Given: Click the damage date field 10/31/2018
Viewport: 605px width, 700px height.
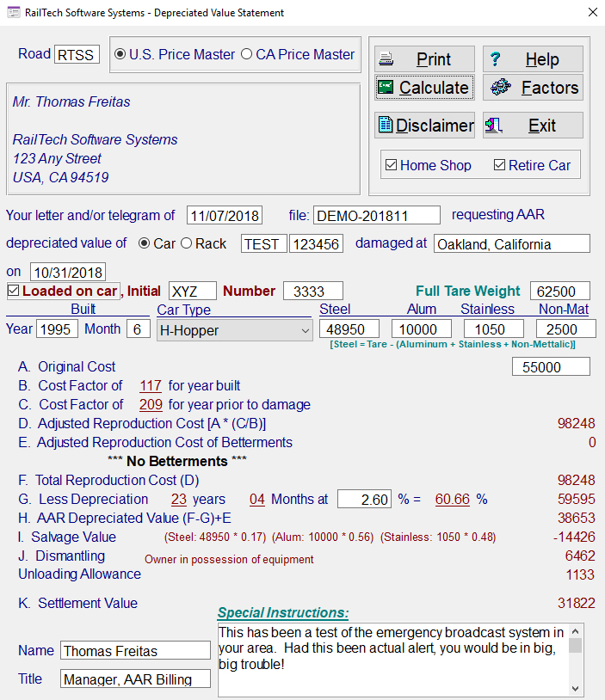Looking at the screenshot, I should coord(68,272).
